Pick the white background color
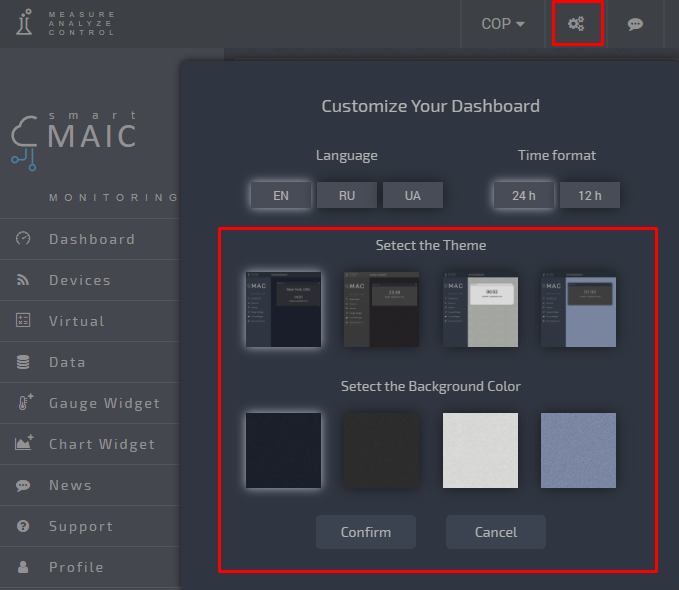Screen dimensions: 679x590 [x=480, y=450]
